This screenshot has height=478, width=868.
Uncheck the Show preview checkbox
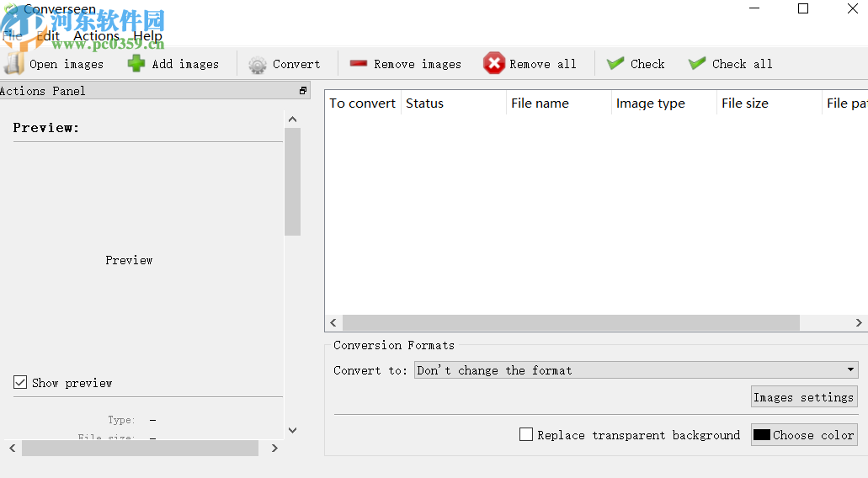tap(20, 383)
